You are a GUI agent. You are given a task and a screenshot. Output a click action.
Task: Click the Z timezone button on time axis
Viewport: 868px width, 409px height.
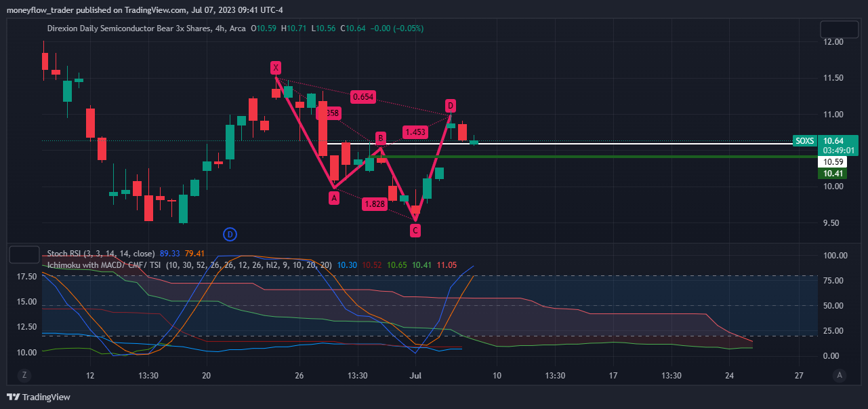[24, 375]
